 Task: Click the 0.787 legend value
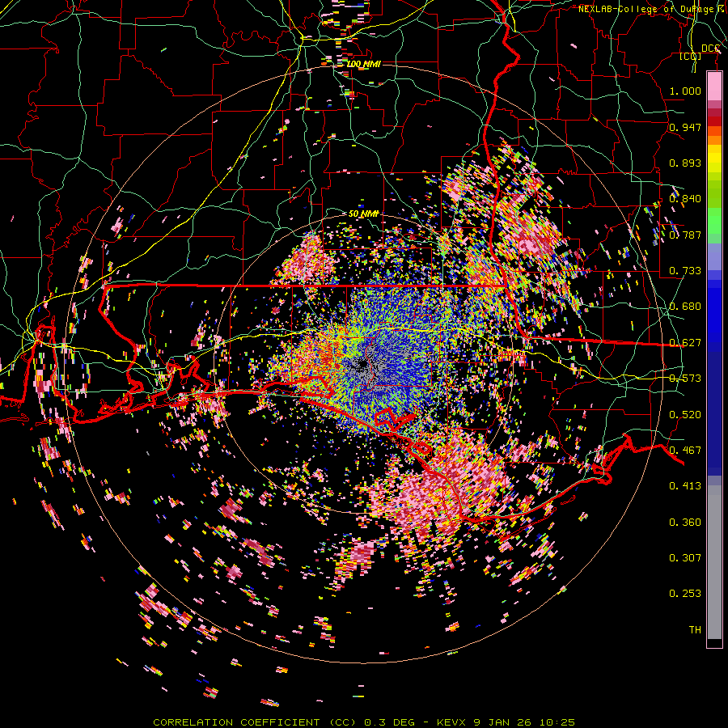(685, 235)
